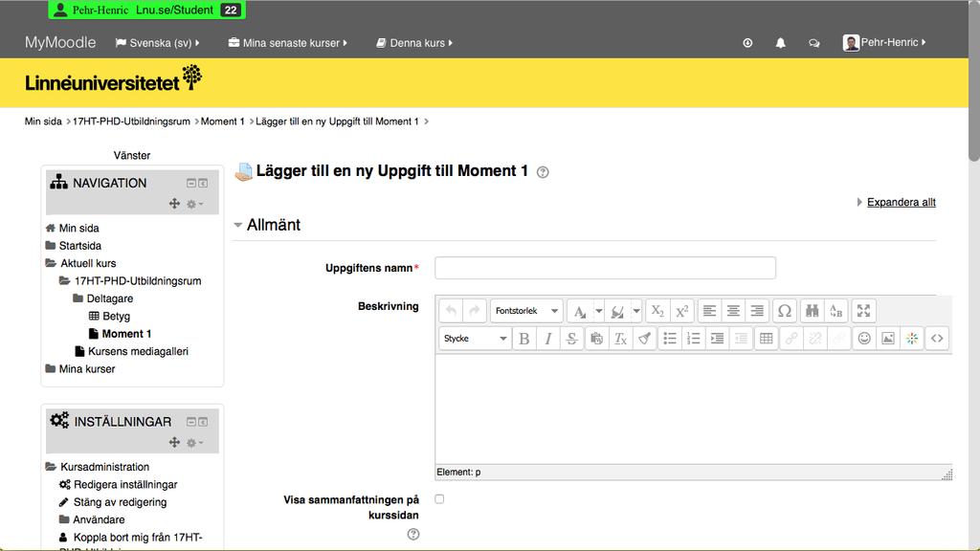Click Moment 1 breadcrumb
The width and height of the screenshot is (980, 551).
pos(222,121)
